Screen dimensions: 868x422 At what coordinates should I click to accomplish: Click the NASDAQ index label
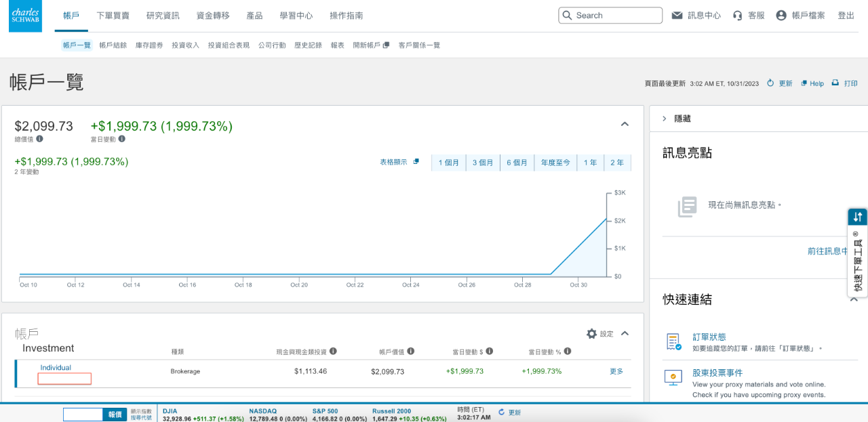262,411
